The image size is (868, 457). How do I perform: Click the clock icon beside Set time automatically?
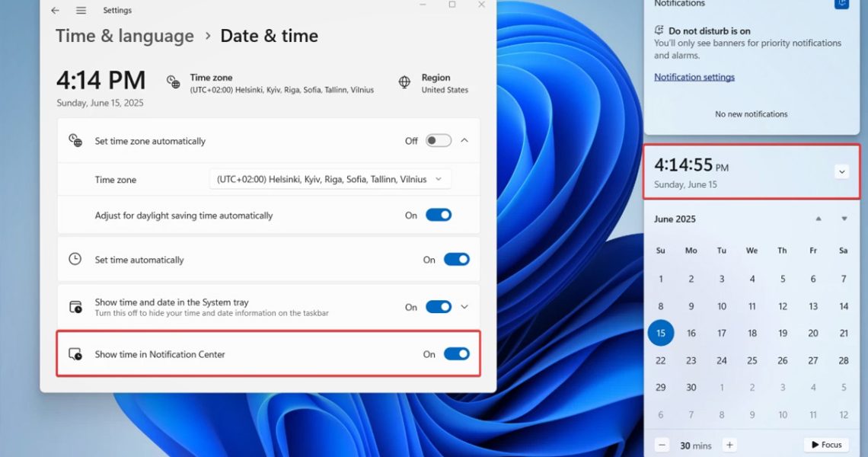click(x=75, y=259)
